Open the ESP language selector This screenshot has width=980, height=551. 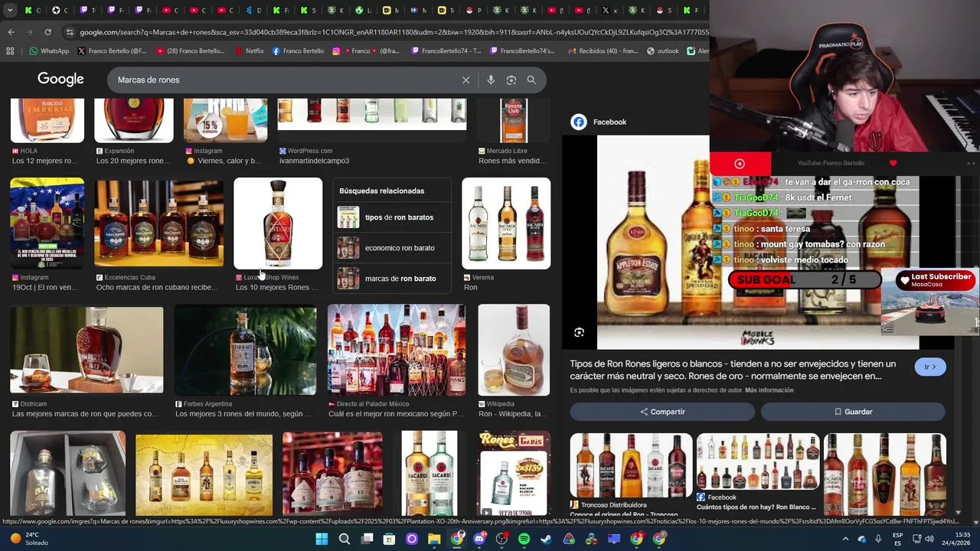(x=897, y=539)
